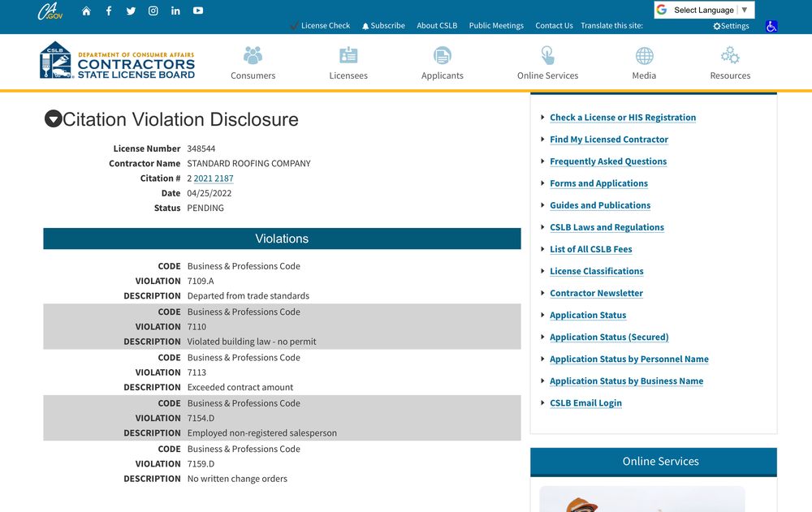The width and height of the screenshot is (812, 512).
Task: Click the blue accessibility wheelchair icon
Action: tap(771, 26)
